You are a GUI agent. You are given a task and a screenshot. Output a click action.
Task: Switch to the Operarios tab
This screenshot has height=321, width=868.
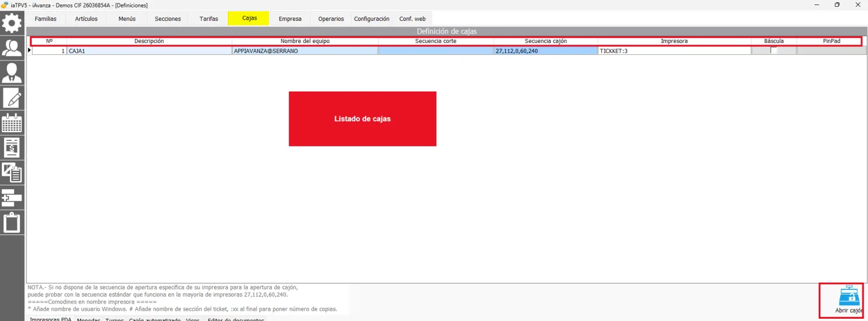point(331,19)
